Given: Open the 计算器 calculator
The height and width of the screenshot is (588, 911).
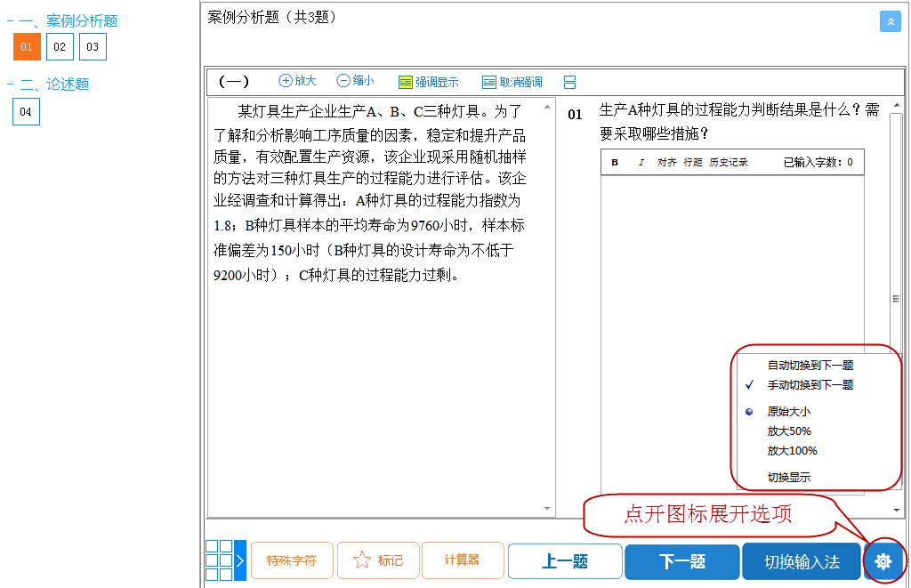Looking at the screenshot, I should pyautogui.click(x=463, y=561).
